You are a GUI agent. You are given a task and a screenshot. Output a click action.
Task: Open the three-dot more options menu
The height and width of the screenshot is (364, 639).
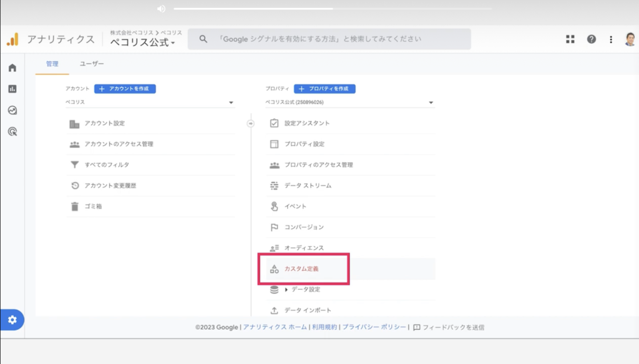click(611, 39)
